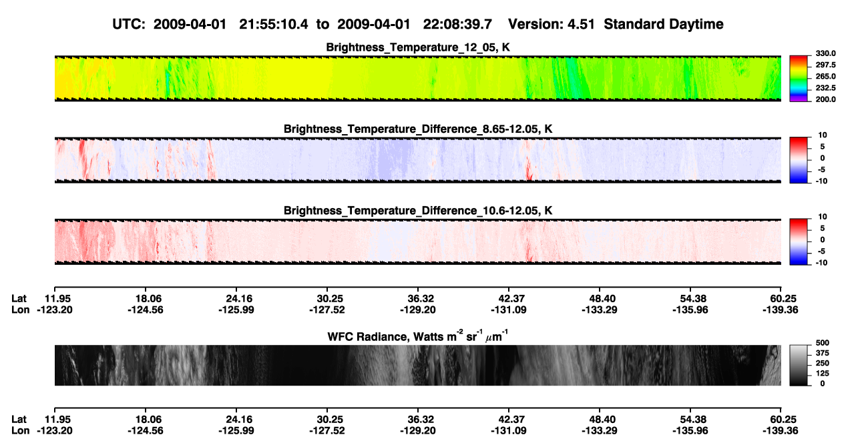868x445 pixels.
Task: Click the 'Standard Daytime' header label
Action: click(x=662, y=25)
